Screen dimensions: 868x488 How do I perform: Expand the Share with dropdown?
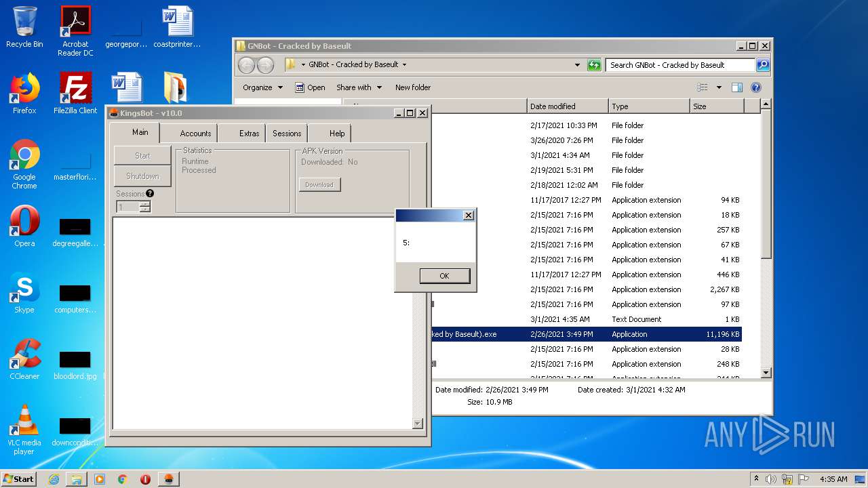(359, 87)
